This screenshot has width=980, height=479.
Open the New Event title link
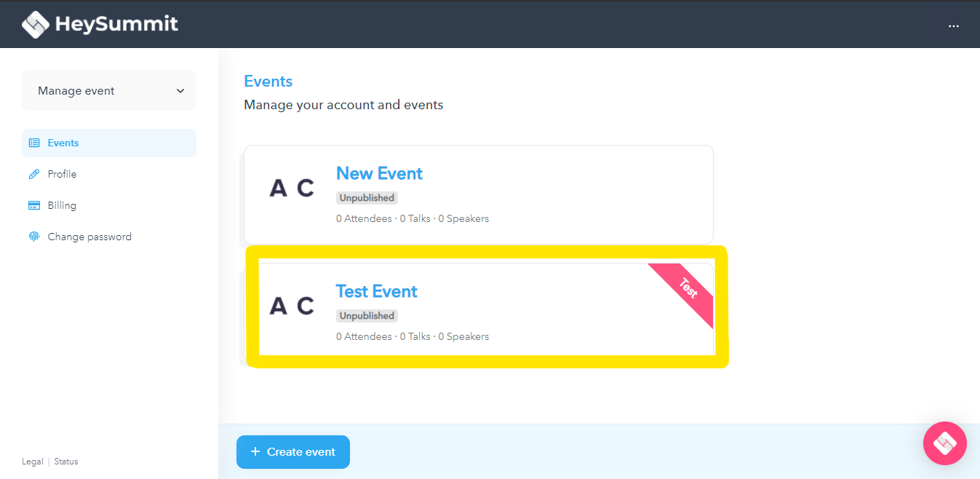tap(379, 173)
